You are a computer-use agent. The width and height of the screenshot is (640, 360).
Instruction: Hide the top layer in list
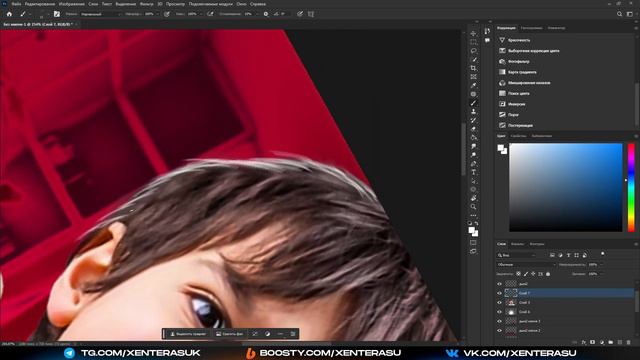tap(499, 284)
